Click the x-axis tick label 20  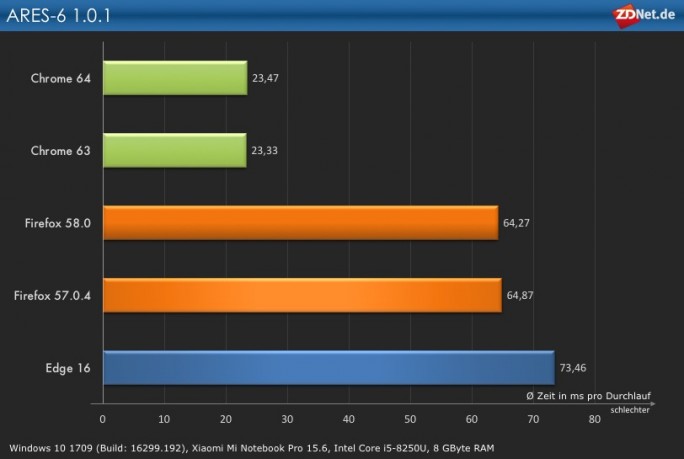click(x=226, y=419)
